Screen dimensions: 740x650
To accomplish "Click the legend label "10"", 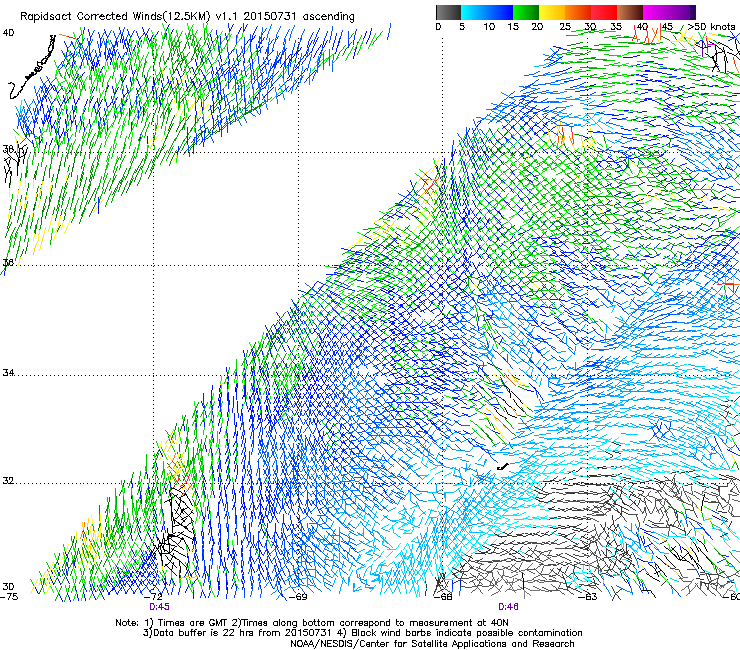I will click(x=489, y=27).
